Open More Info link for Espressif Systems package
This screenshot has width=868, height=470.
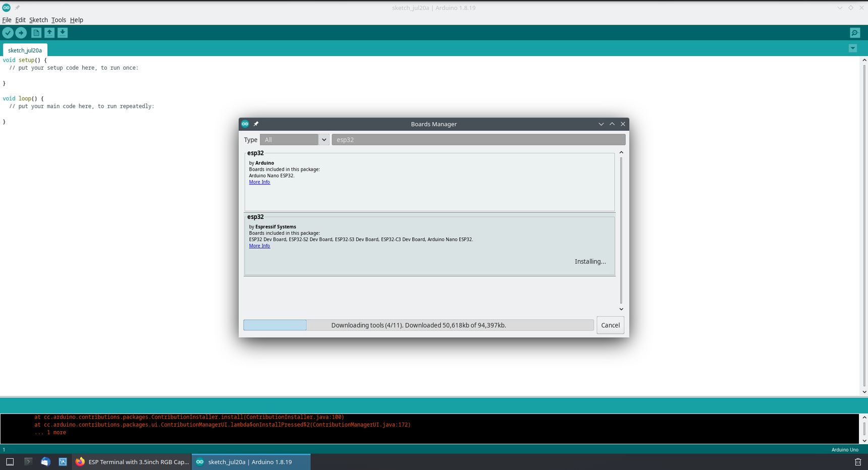pyautogui.click(x=259, y=246)
